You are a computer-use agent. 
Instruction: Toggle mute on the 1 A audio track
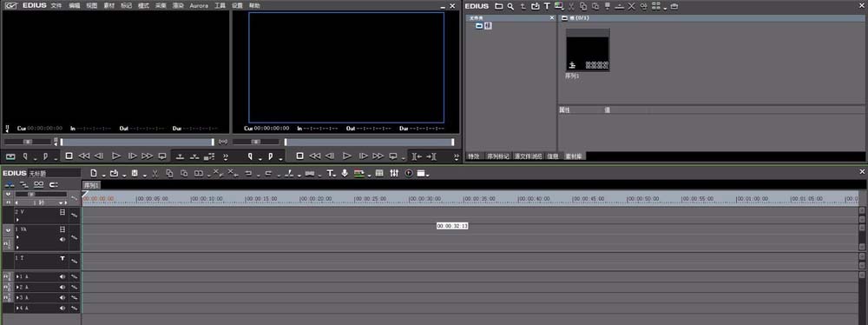62,276
